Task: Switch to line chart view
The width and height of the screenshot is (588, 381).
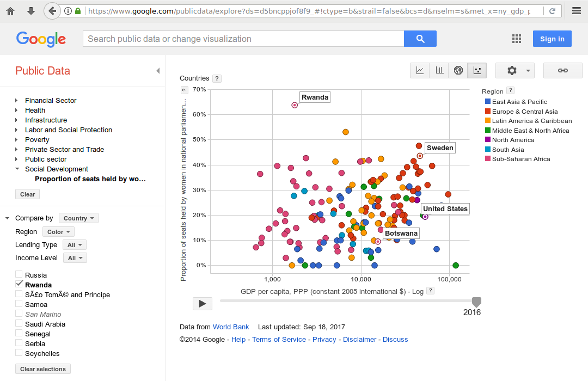Action: click(420, 71)
